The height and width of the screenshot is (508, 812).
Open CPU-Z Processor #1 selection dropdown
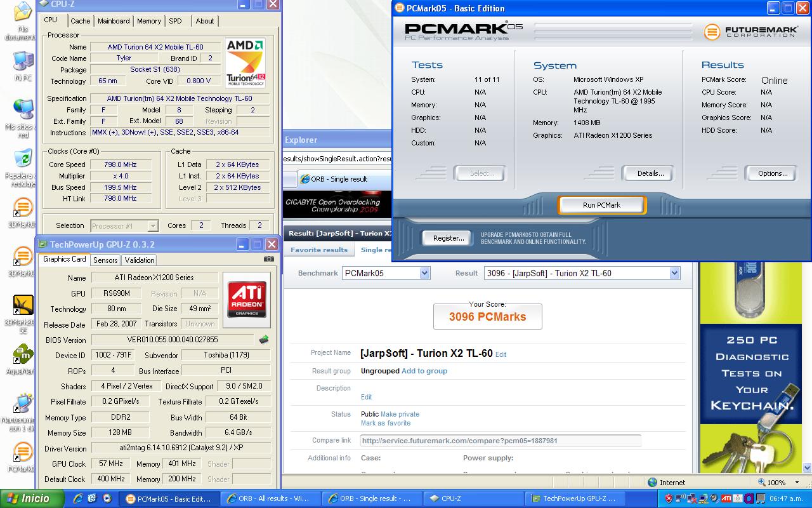pos(124,225)
